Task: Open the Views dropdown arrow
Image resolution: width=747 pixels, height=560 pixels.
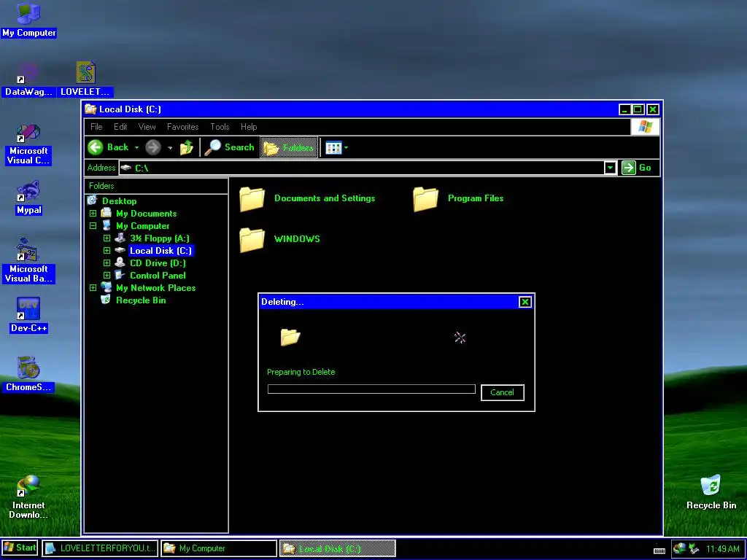Action: 346,147
